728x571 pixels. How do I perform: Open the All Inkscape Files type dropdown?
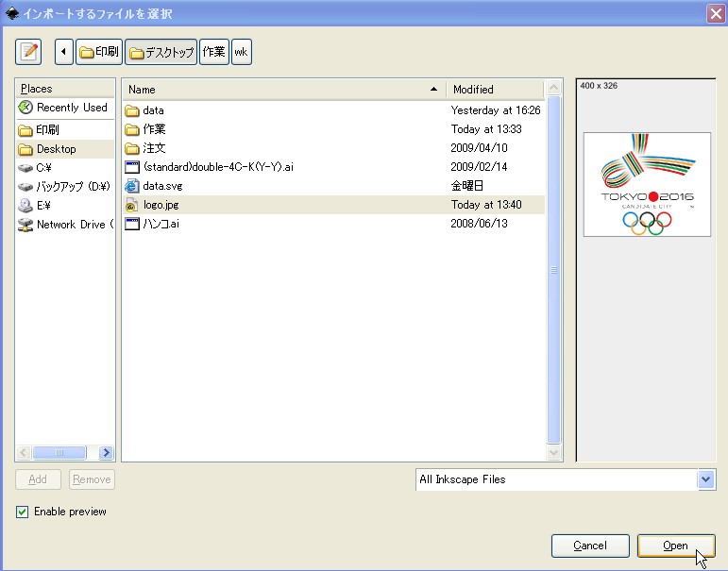(x=707, y=479)
